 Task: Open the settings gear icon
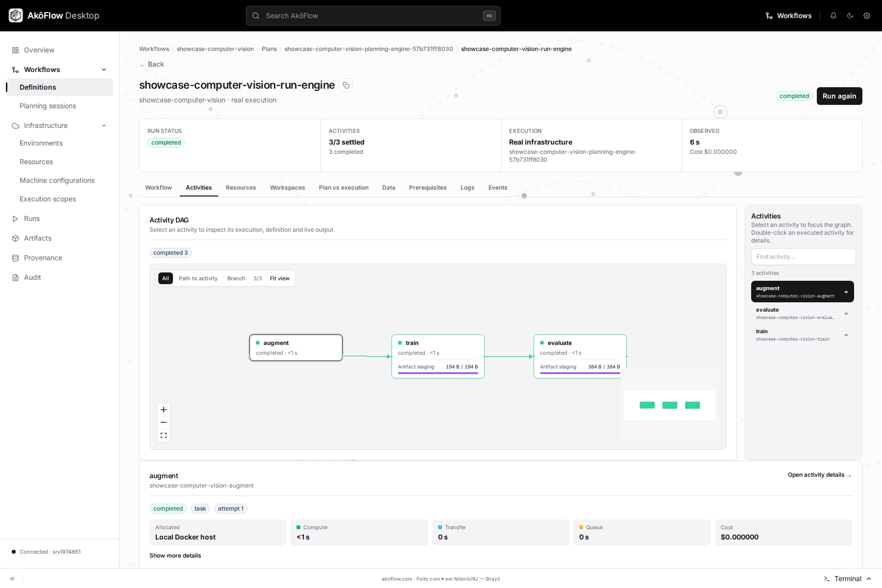(x=867, y=16)
